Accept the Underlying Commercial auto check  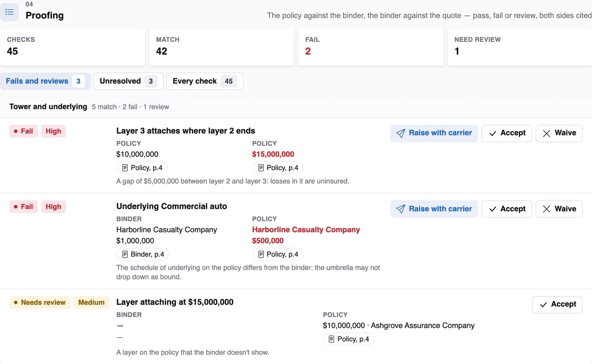[507, 209]
